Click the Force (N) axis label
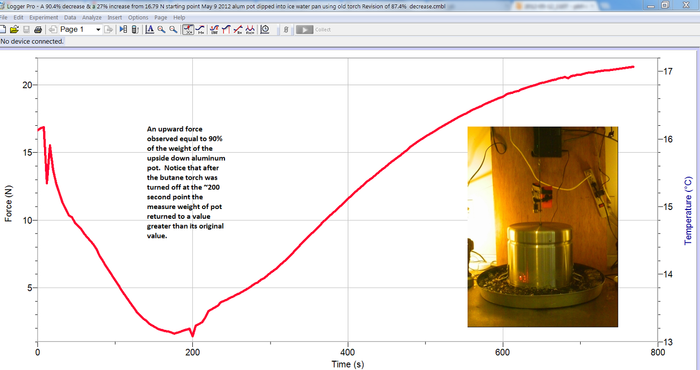Screen dimensions: 700x370 [8, 204]
